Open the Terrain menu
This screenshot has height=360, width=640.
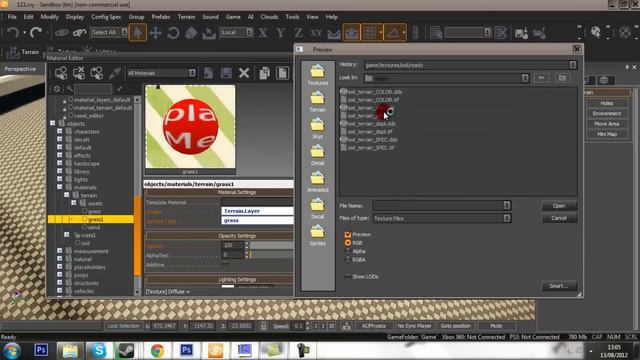pos(186,17)
